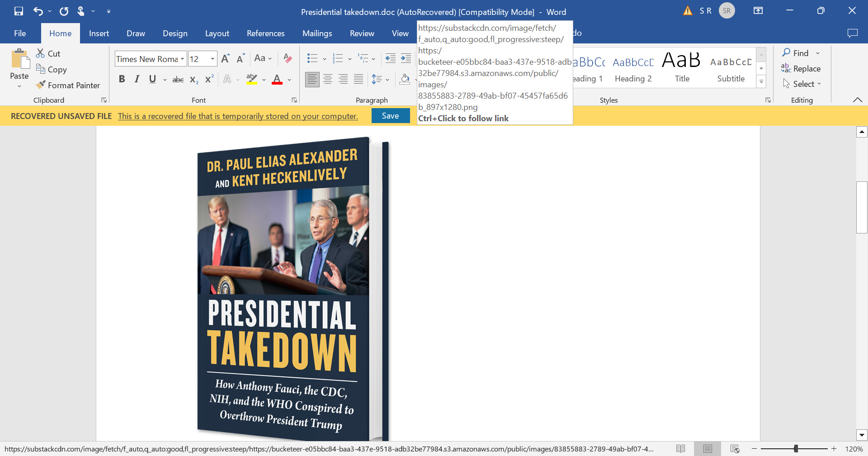The image size is (868, 456).
Task: Toggle Italic formatting
Action: pyautogui.click(x=137, y=79)
